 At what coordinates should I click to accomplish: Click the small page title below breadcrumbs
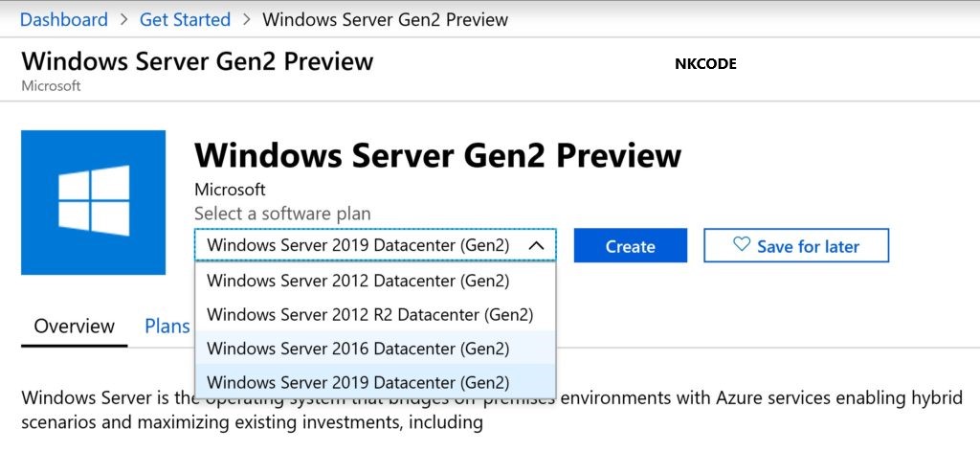pyautogui.click(x=197, y=61)
